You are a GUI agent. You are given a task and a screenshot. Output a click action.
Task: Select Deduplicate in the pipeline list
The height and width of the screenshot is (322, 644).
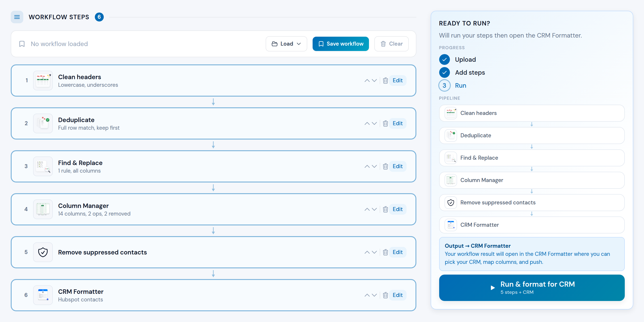click(532, 136)
